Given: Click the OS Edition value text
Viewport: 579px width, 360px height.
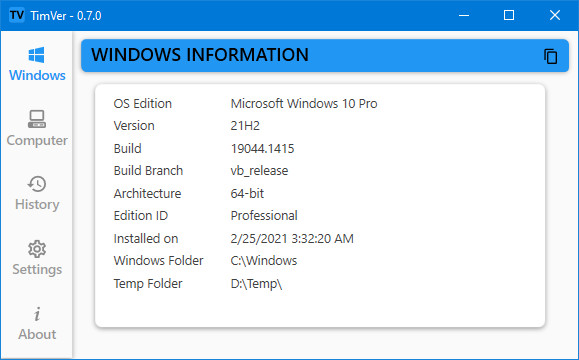Looking at the screenshot, I should click(x=304, y=104).
